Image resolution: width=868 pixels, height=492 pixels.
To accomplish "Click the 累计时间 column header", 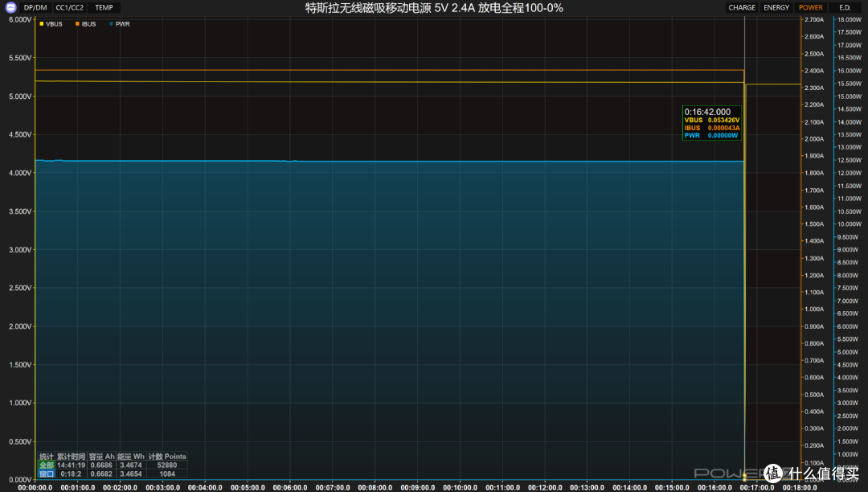I will pos(72,457).
